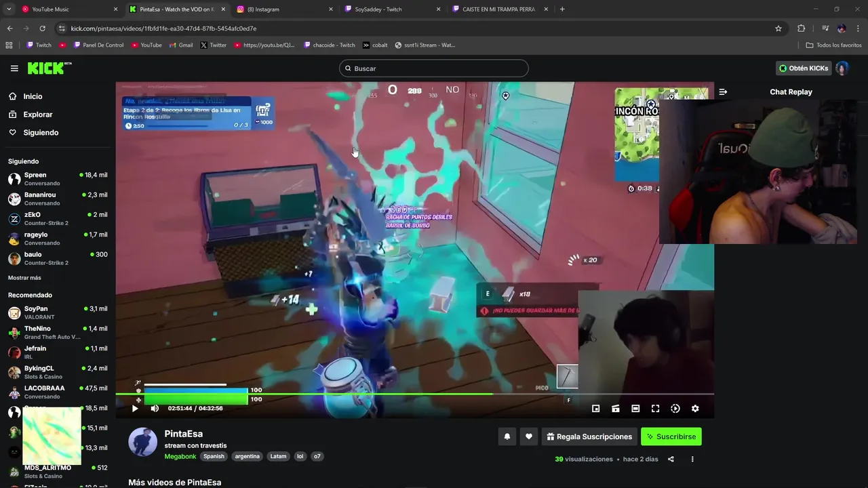Bookmark this page with star
The height and width of the screenshot is (488, 868).
778,28
